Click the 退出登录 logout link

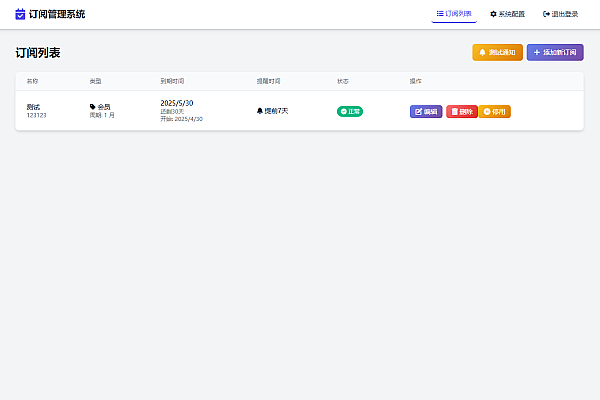[560, 14]
